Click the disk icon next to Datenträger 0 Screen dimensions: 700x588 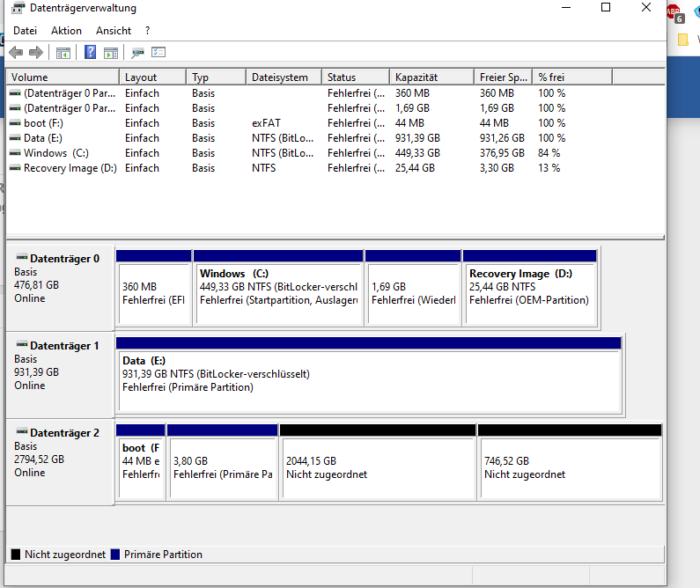[x=22, y=257]
